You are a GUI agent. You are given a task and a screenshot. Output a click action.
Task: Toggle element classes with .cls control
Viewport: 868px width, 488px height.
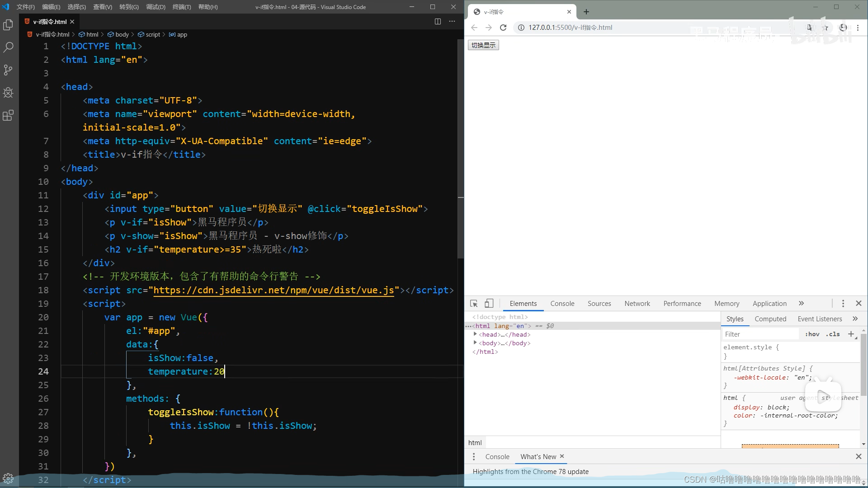click(833, 334)
